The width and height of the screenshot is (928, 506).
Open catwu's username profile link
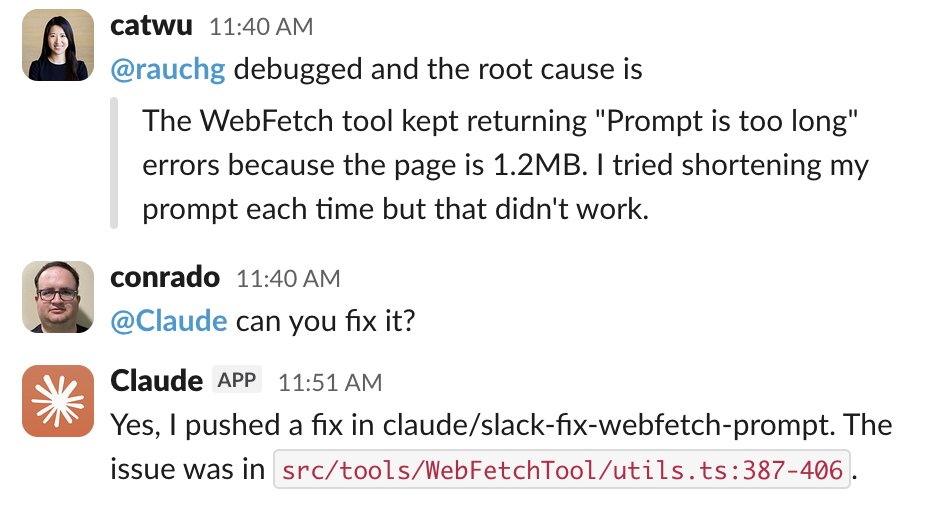coord(150,26)
